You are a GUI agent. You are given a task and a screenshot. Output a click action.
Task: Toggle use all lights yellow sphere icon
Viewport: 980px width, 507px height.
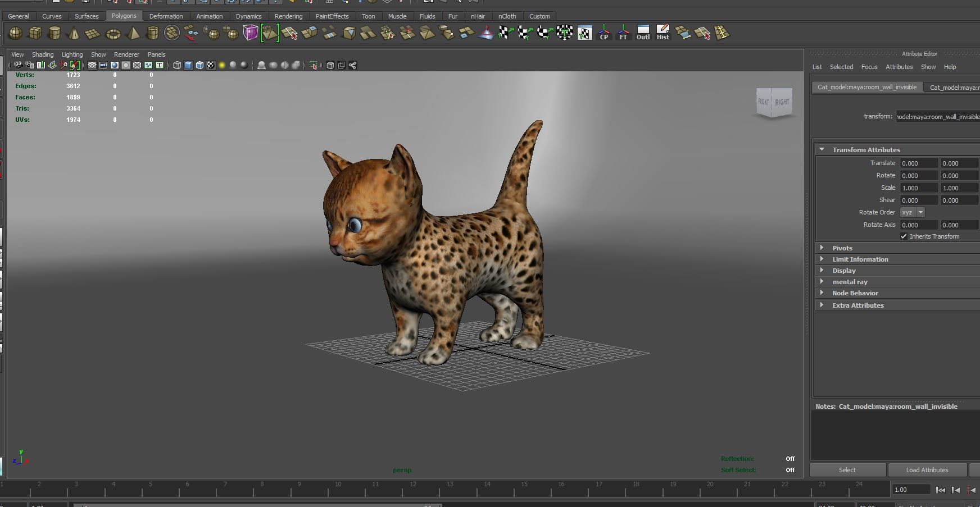(x=222, y=65)
